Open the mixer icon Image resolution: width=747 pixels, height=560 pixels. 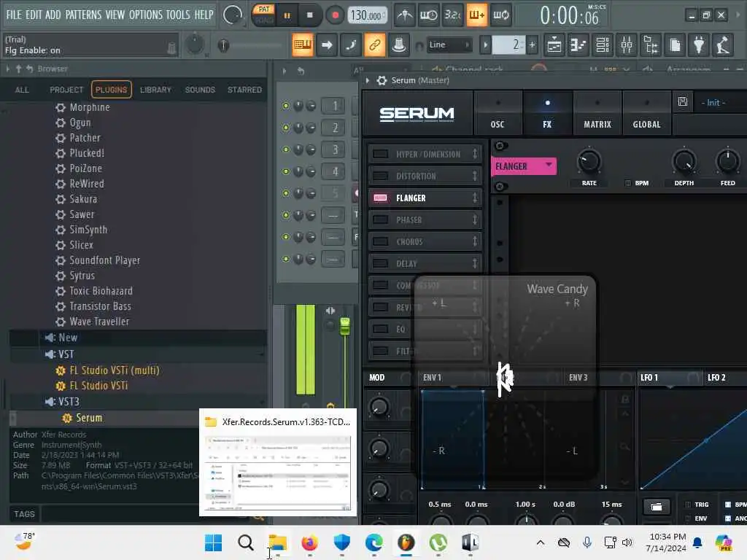pyautogui.click(x=627, y=45)
